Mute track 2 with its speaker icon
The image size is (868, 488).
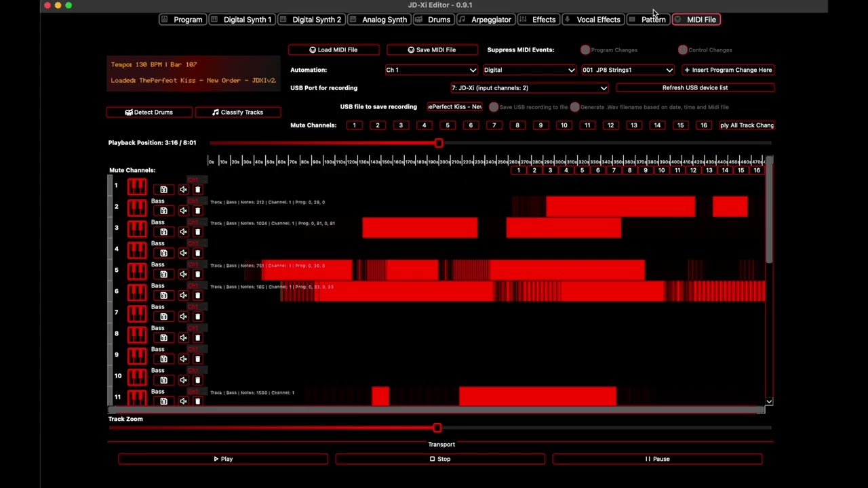click(183, 211)
